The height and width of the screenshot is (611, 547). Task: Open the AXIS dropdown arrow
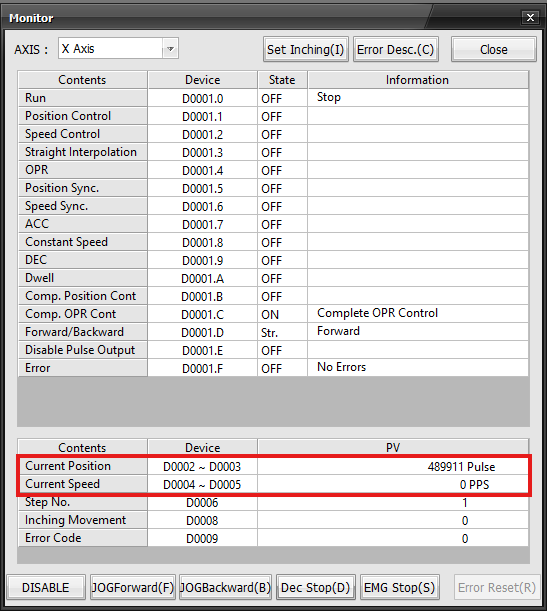point(170,49)
